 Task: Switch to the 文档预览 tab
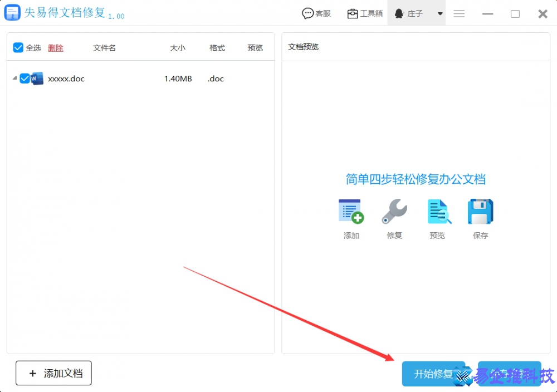click(x=304, y=47)
